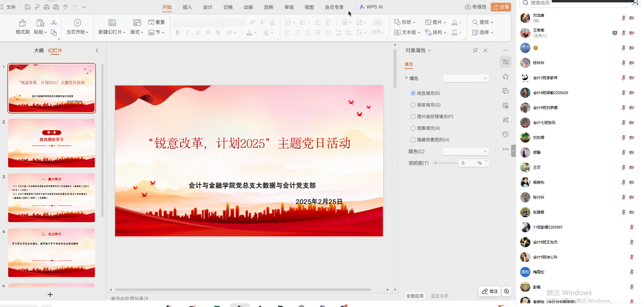This screenshot has height=307, width=644.
Task: Pin the Object Properties panel
Action: pyautogui.click(x=475, y=50)
